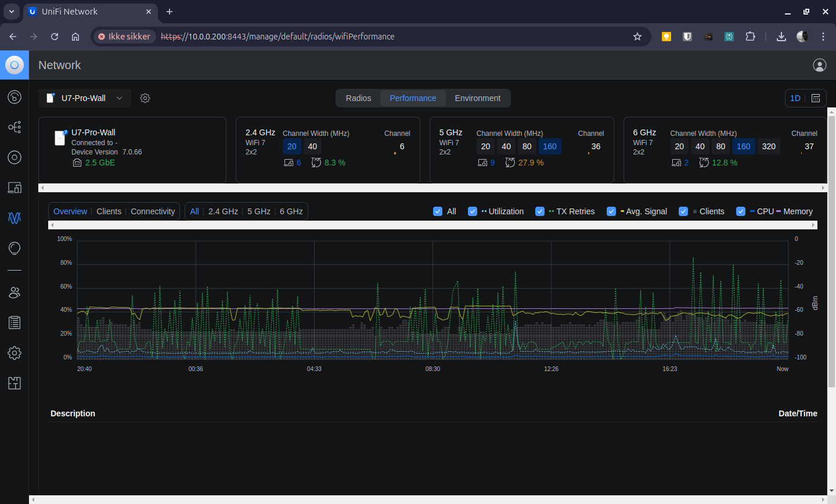Open the Insights lightbulb sidebar icon

coord(15,249)
